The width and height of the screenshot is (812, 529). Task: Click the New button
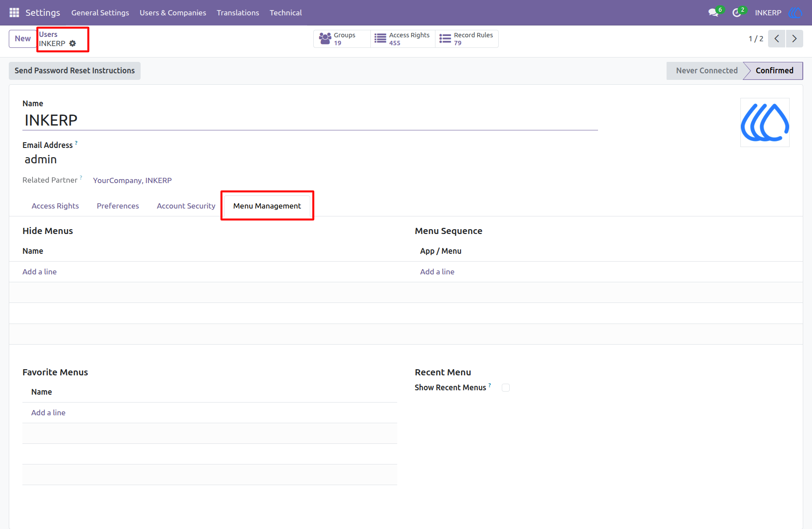coord(23,39)
